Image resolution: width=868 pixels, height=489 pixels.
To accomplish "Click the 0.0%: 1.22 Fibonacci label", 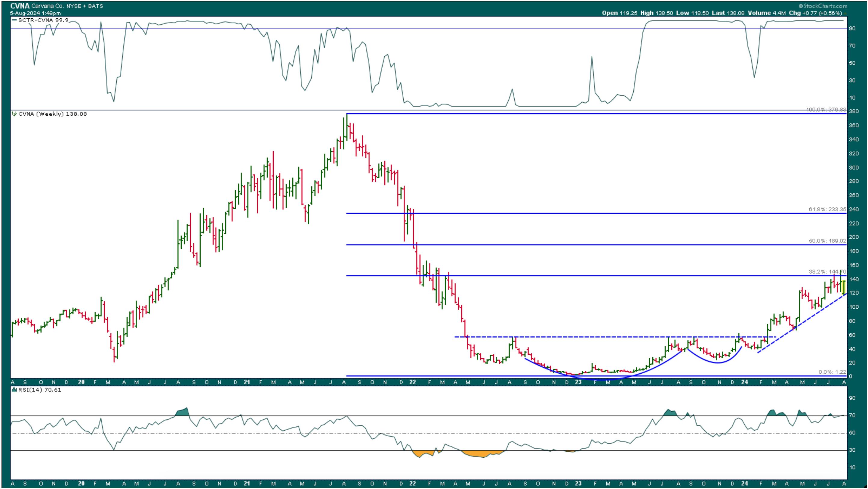I will [x=832, y=372].
